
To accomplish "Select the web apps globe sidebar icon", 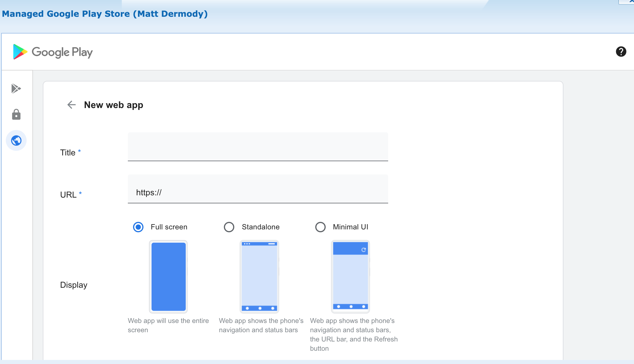I will click(x=16, y=141).
